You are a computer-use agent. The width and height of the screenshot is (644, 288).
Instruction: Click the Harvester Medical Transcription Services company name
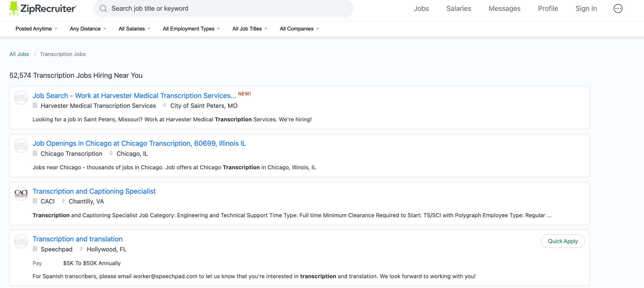click(98, 106)
